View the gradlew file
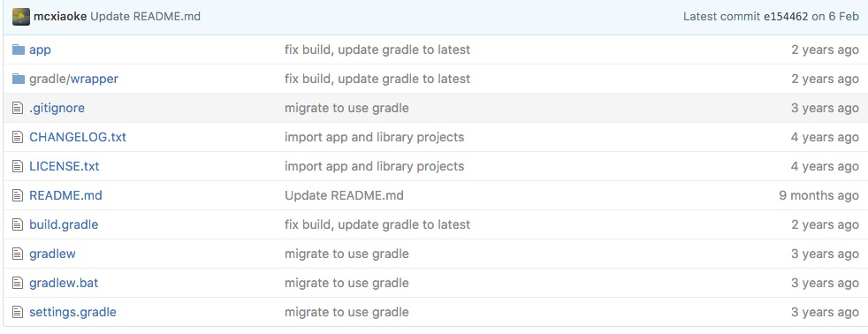 point(52,254)
